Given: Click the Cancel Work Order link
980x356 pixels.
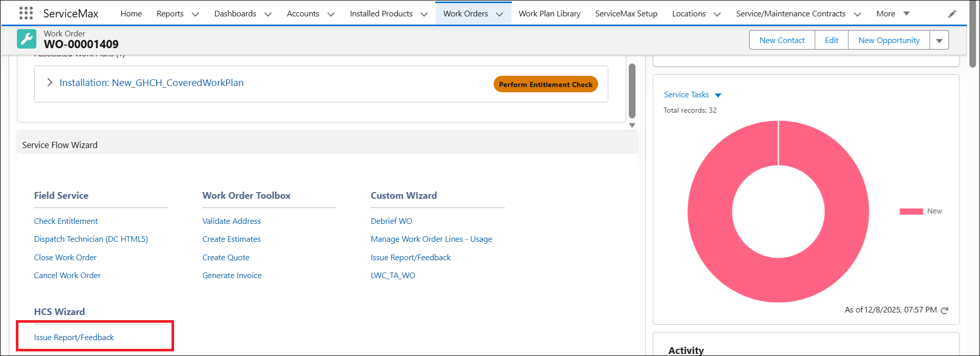Looking at the screenshot, I should 67,276.
